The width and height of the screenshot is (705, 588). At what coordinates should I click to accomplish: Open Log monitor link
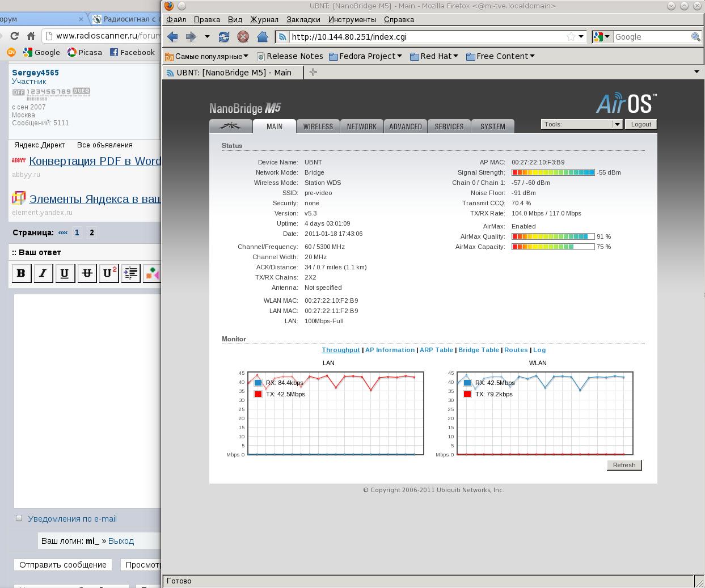tap(539, 350)
